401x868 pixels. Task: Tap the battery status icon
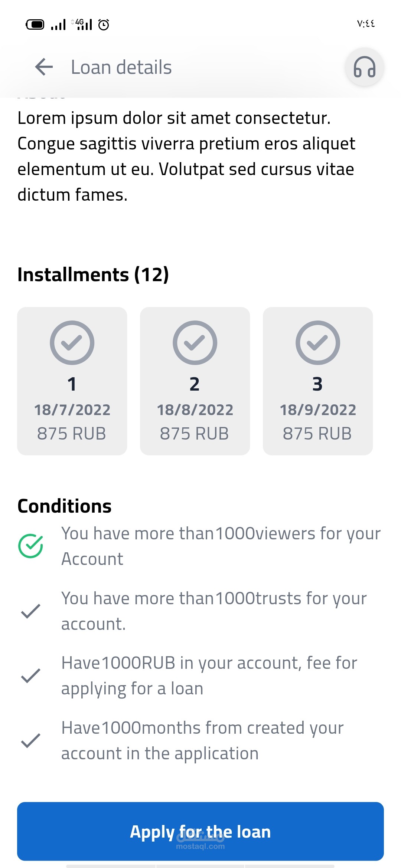click(35, 24)
